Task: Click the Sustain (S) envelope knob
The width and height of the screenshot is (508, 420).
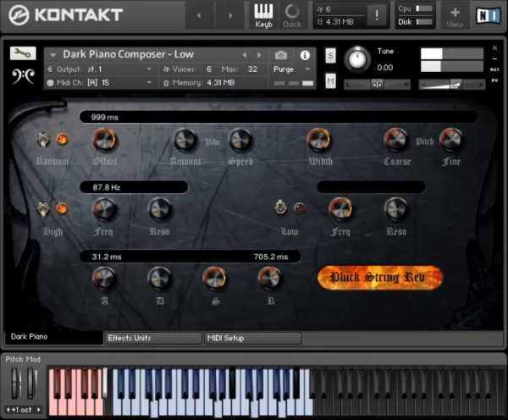Action: pos(214,279)
